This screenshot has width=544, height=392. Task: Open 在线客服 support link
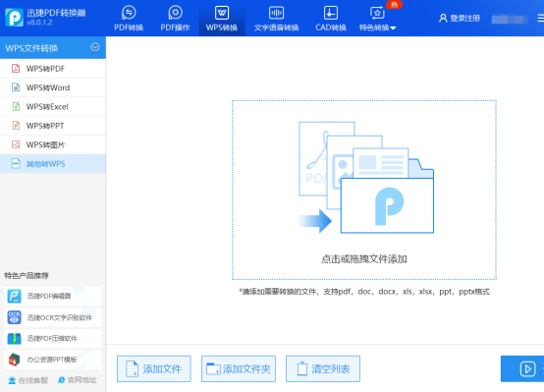[28, 380]
